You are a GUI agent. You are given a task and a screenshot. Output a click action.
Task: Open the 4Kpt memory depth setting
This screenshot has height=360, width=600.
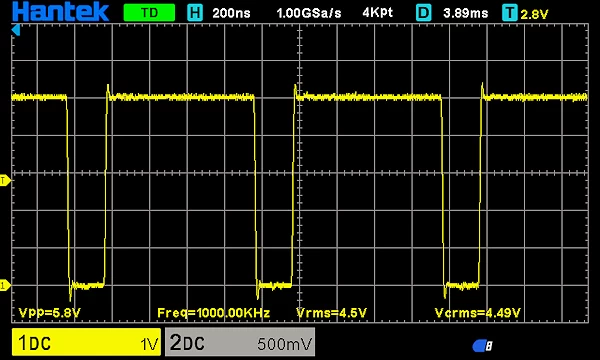377,13
